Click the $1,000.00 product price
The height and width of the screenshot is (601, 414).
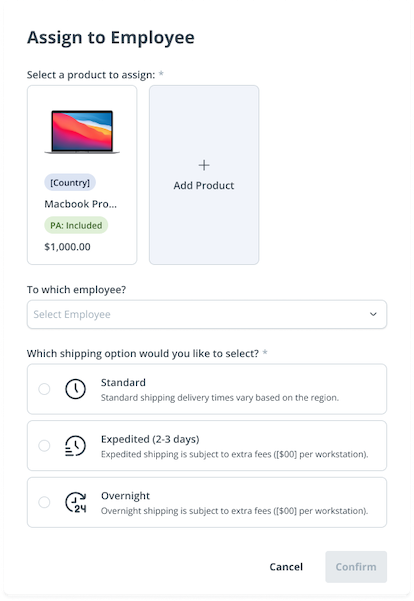pos(67,247)
